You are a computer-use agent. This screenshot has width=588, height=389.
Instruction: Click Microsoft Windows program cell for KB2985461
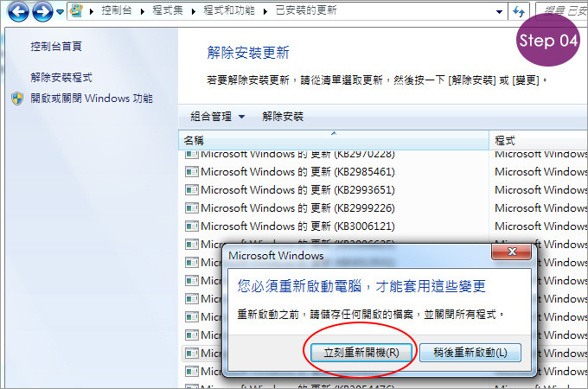click(540, 172)
